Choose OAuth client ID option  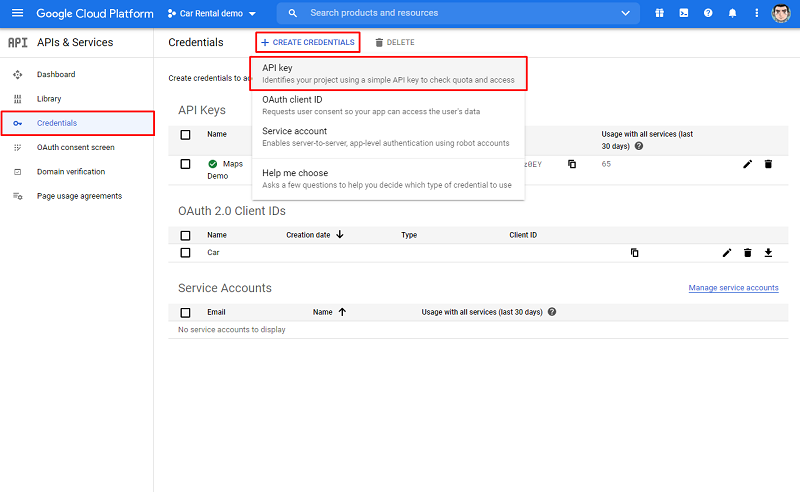click(388, 105)
